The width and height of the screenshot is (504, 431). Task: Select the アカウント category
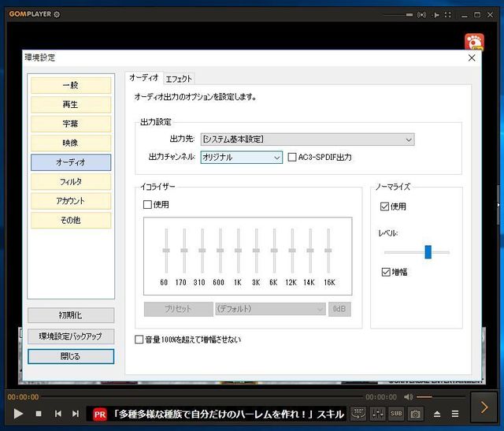click(71, 201)
